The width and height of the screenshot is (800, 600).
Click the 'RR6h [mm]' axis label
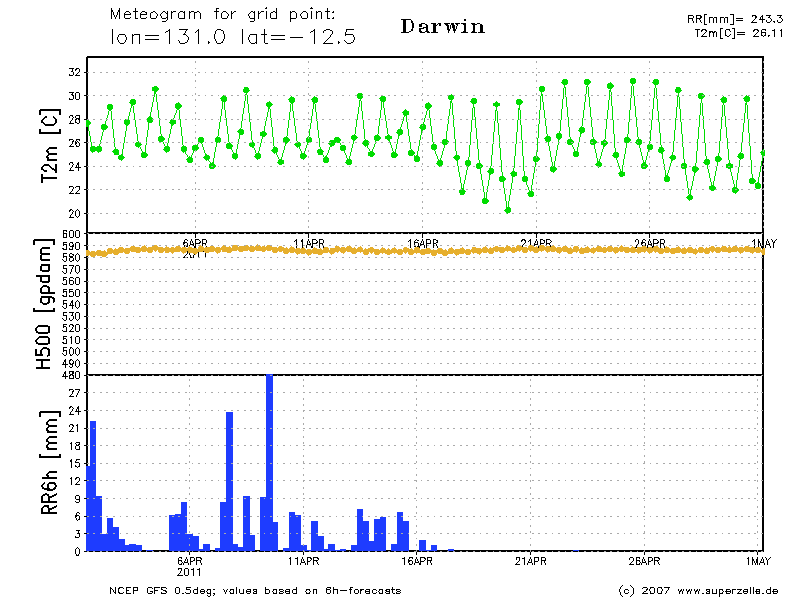pos(49,463)
